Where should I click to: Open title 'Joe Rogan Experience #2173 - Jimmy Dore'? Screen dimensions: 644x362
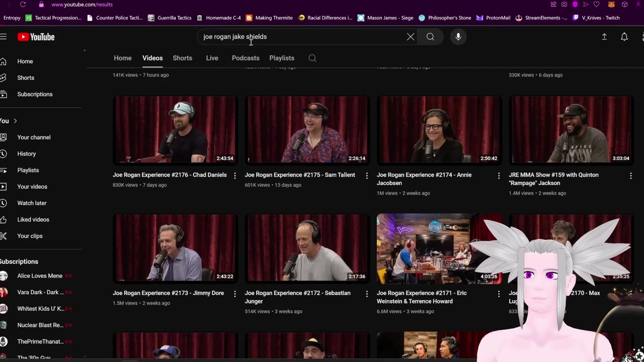[x=168, y=293]
